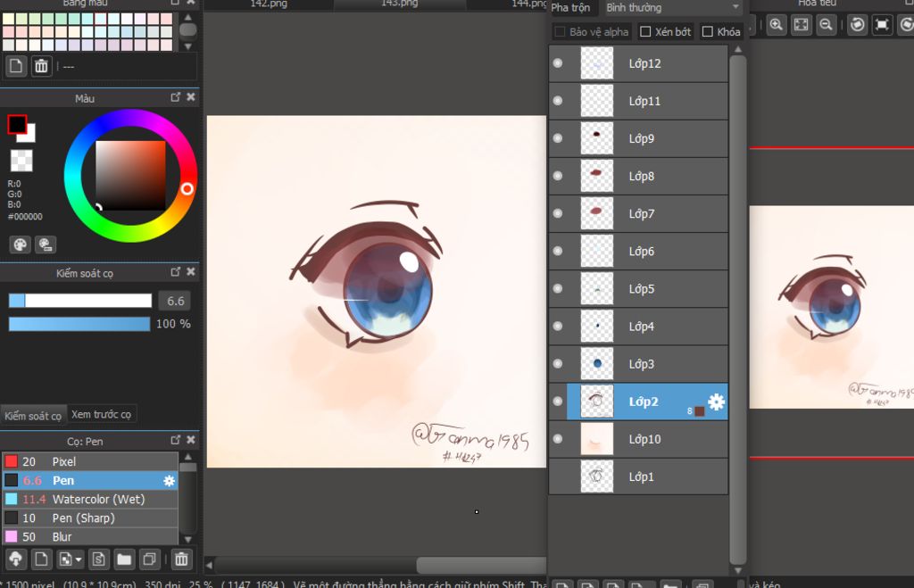Viewport: 914px width, 588px height.
Task: Add brush folder with folder icon
Action: click(x=124, y=559)
